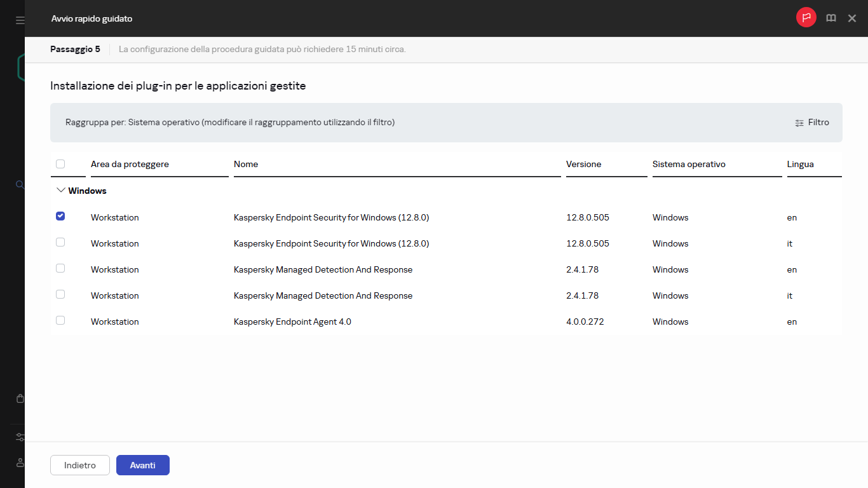
Task: Open the online help book icon
Action: (831, 18)
